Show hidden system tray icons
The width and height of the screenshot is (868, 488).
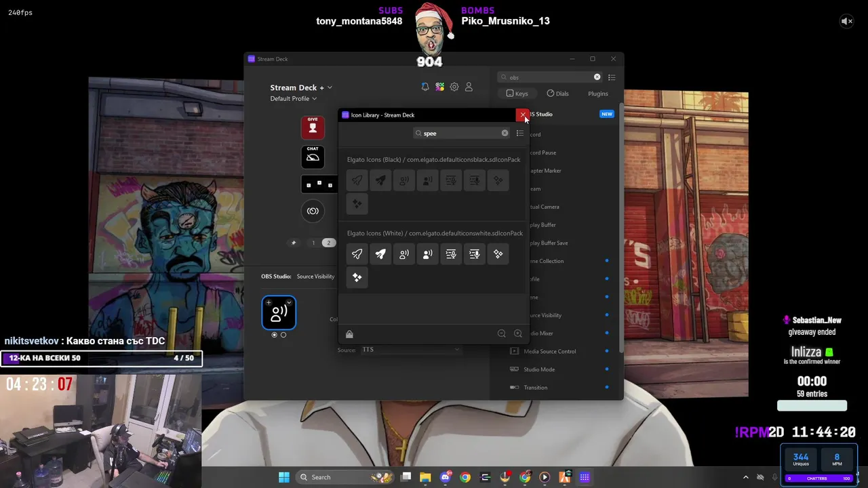[746, 477]
